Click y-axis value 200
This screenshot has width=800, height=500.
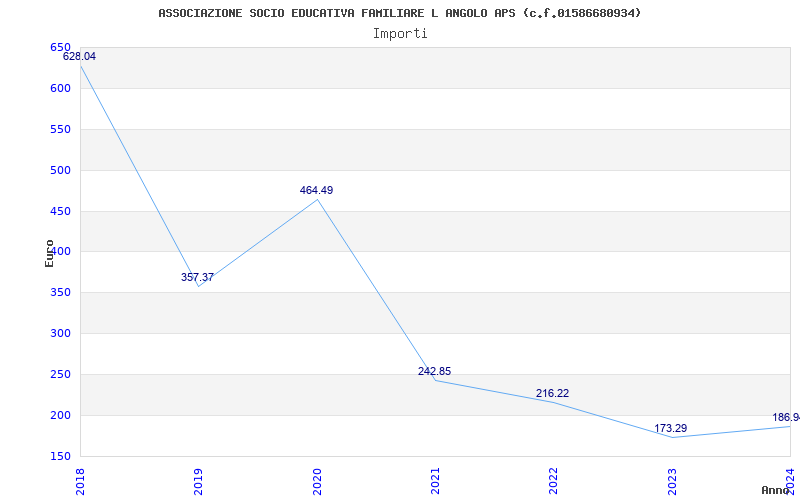pyautogui.click(x=60, y=415)
